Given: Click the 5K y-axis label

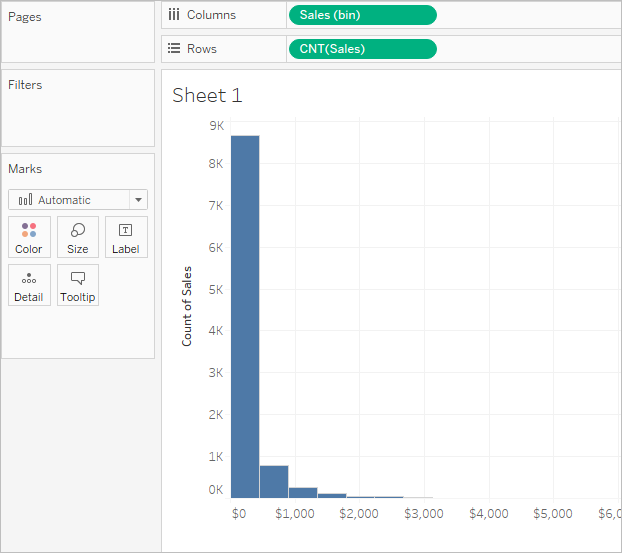Looking at the screenshot, I should 216,290.
